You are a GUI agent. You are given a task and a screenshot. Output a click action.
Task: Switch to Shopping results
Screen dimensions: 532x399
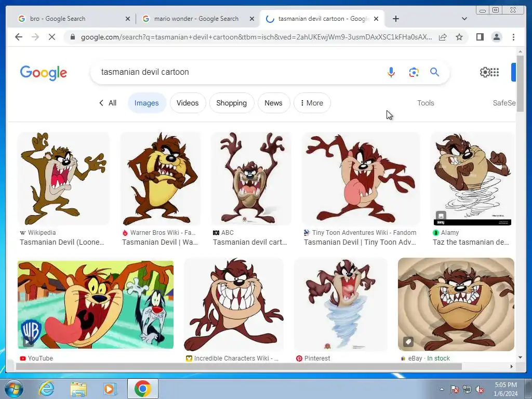[231, 103]
